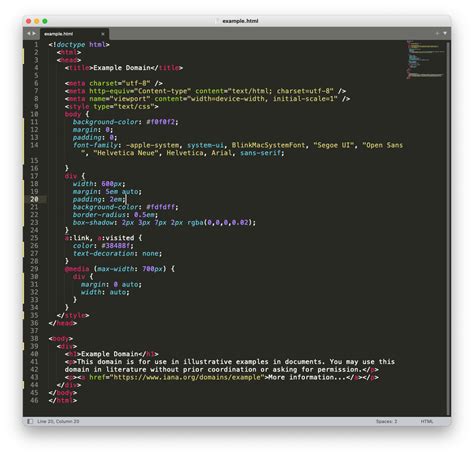Add a new tab with the plus icon

437,33
